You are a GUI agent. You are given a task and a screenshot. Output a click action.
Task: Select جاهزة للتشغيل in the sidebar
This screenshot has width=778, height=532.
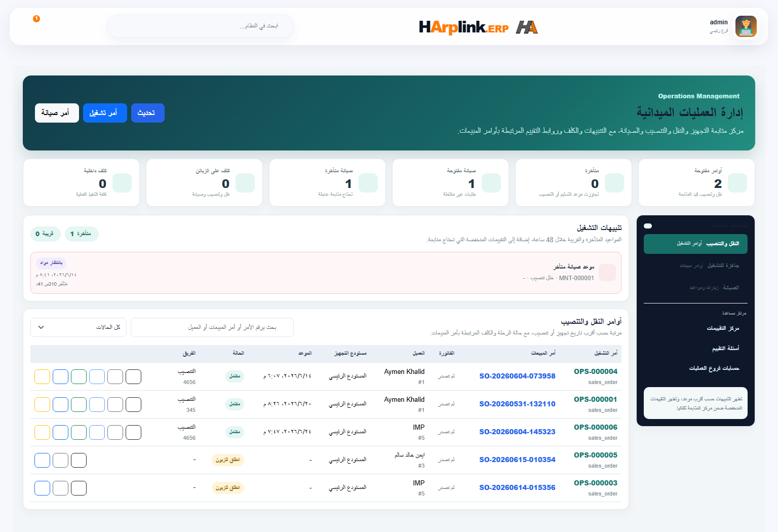(x=695, y=265)
